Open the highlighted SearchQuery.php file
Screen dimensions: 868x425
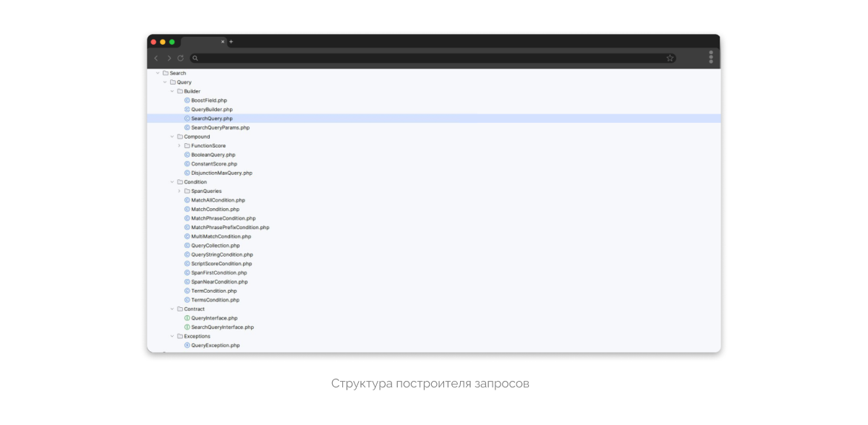[x=212, y=119]
